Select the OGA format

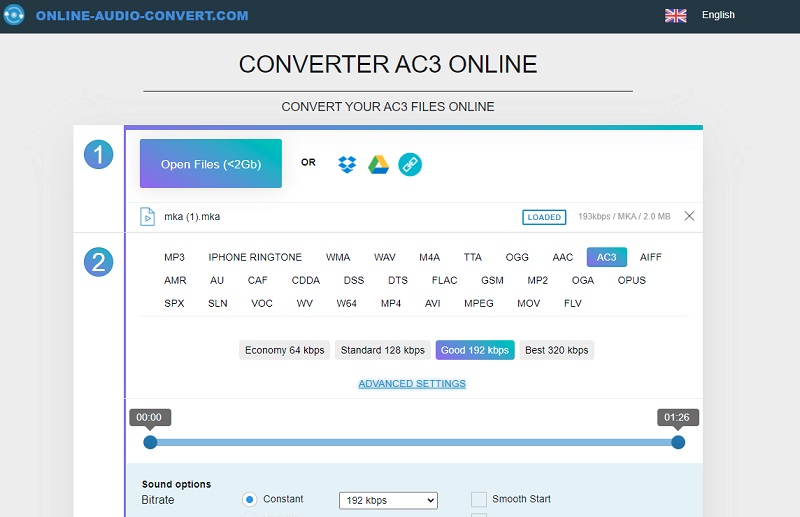tap(583, 280)
